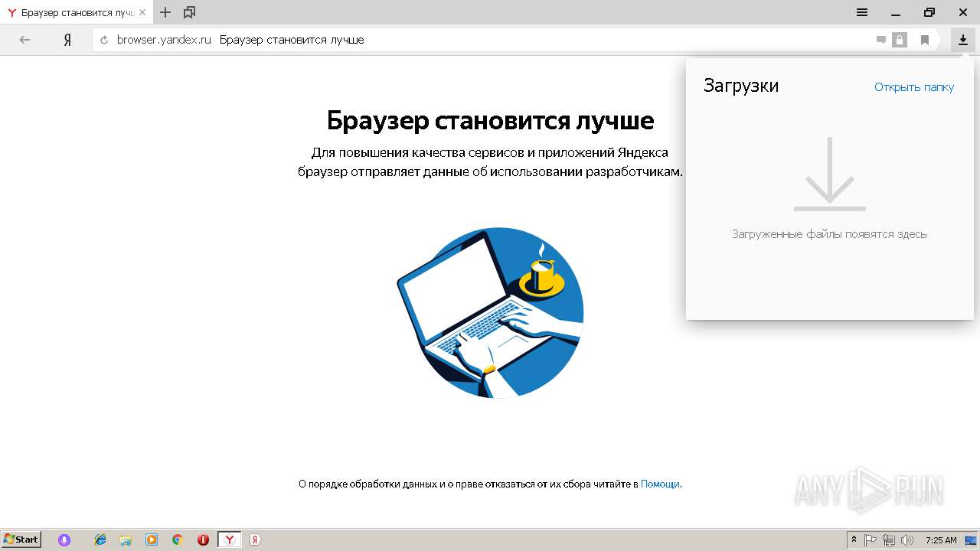The image size is (980, 551).
Task: Open the red Я Yandex taskbar shortcut
Action: [255, 540]
